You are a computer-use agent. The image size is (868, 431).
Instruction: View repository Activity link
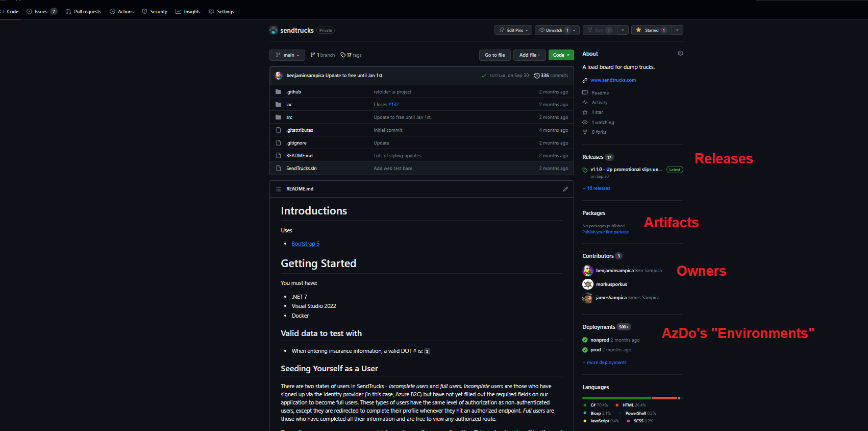coord(600,103)
